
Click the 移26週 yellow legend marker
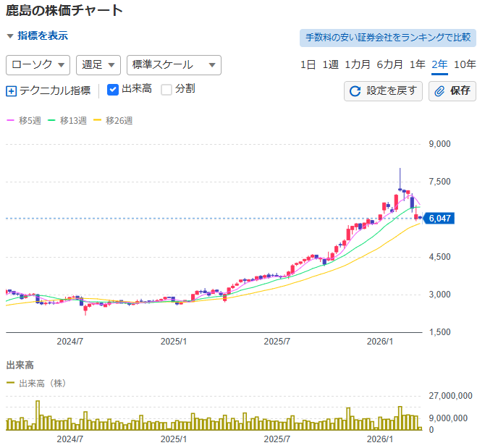point(98,120)
